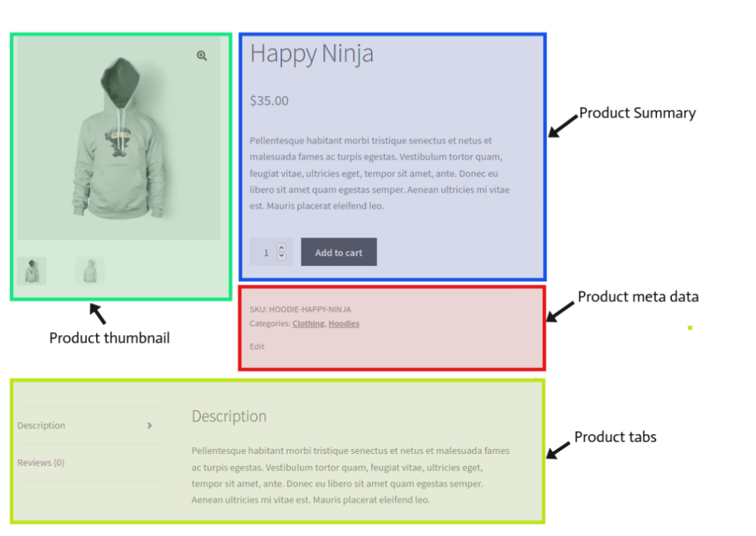The width and height of the screenshot is (756, 536).
Task: Switch to the Description tab
Action: point(42,426)
